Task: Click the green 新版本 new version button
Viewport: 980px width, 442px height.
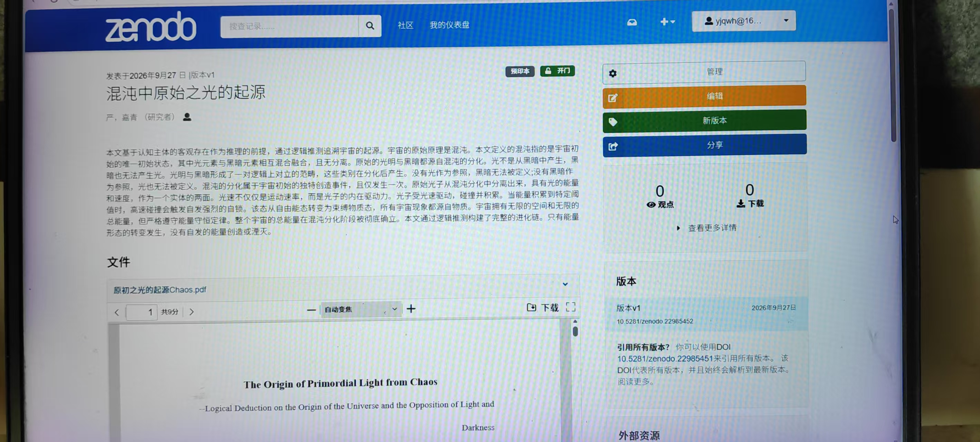Action: [704, 121]
